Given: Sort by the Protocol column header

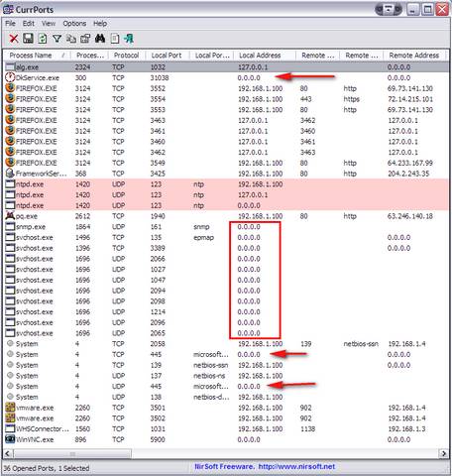Looking at the screenshot, I should pos(127,56).
